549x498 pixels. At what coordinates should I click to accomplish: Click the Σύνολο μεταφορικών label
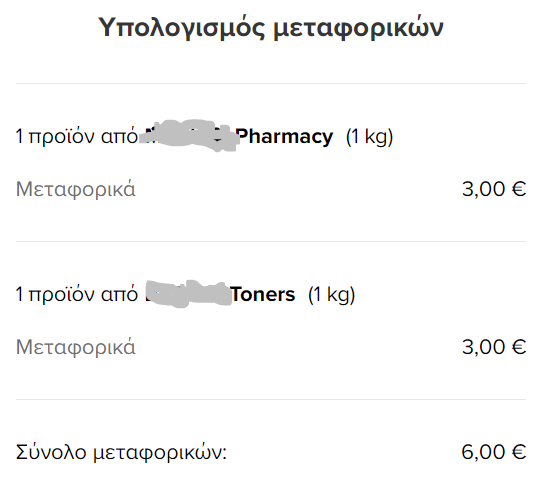pos(121,452)
